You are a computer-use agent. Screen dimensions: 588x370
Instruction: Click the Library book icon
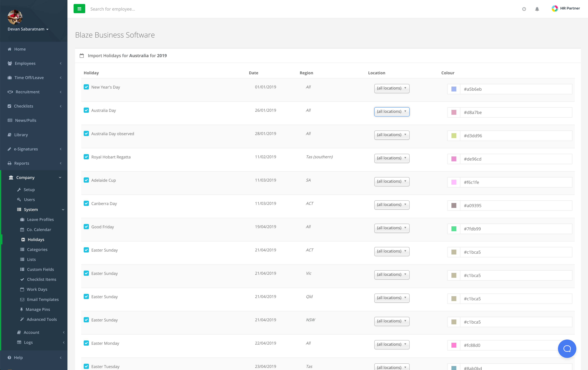pyautogui.click(x=10, y=135)
